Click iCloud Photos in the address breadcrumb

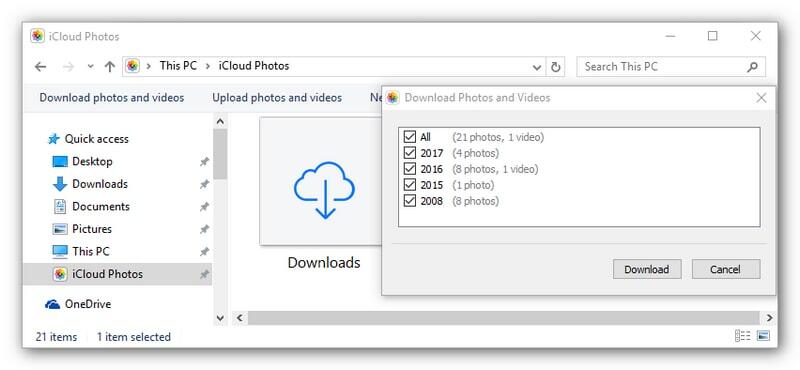[x=254, y=66]
